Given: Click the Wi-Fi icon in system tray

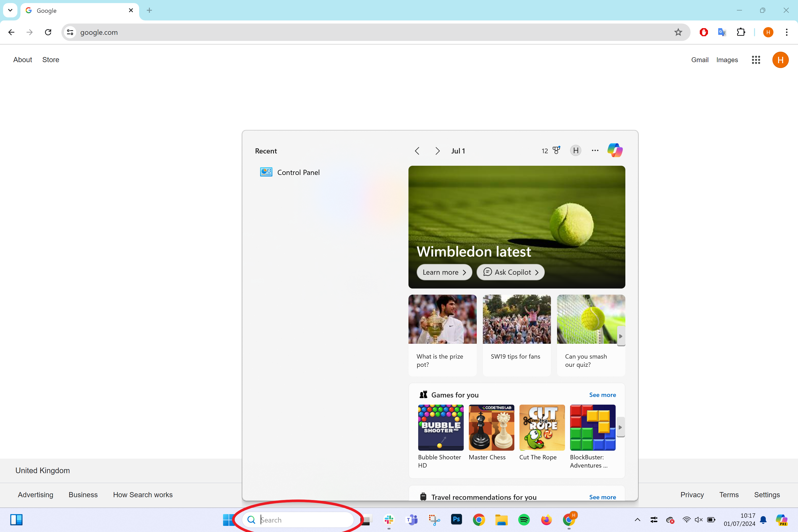Looking at the screenshot, I should [686, 519].
